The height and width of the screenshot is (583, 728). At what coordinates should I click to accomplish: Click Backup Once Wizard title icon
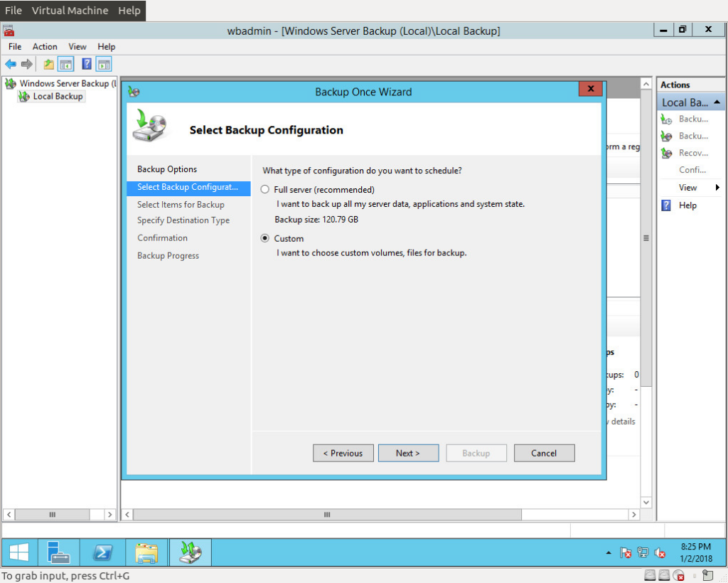point(134,92)
